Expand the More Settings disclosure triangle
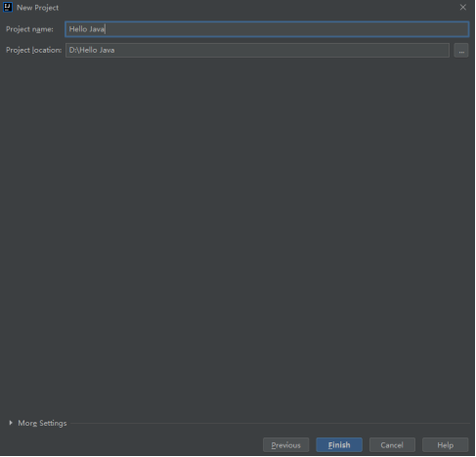The image size is (476, 457). tap(11, 423)
